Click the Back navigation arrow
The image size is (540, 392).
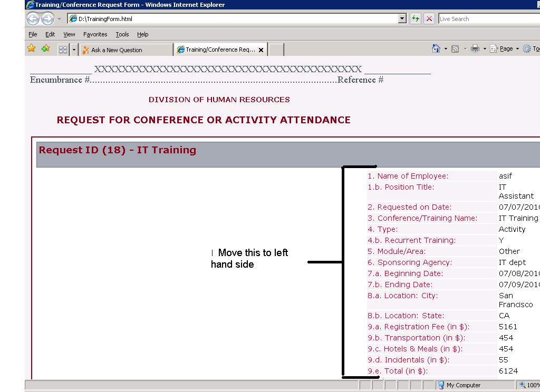tap(32, 18)
